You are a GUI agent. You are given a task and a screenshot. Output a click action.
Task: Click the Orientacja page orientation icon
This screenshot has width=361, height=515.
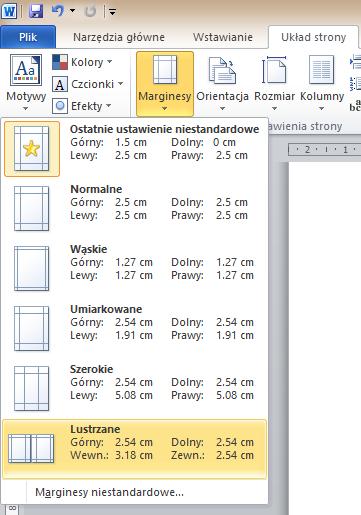[x=222, y=71]
